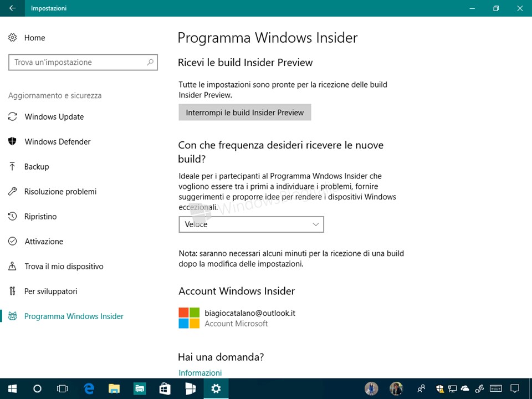Open the Risoluzione problemi section
This screenshot has height=399, width=532.
[x=60, y=191]
